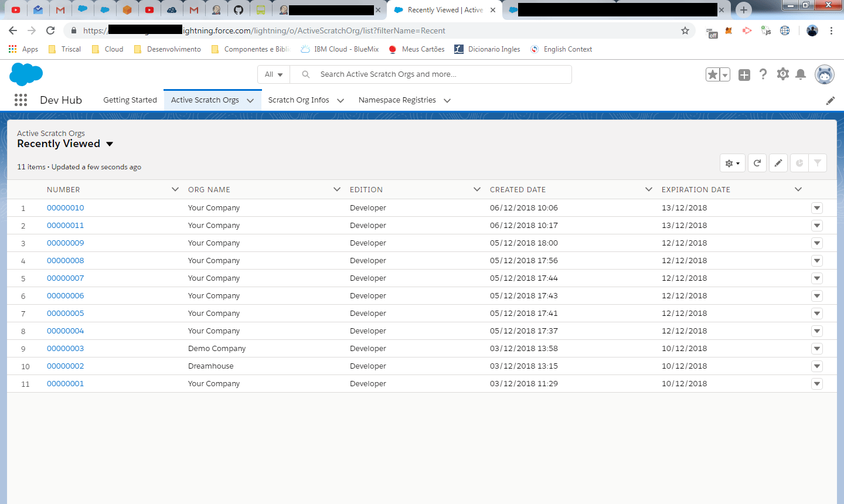The image size is (844, 504).
Task: Open scratch org record 00000003
Action: tap(66, 349)
